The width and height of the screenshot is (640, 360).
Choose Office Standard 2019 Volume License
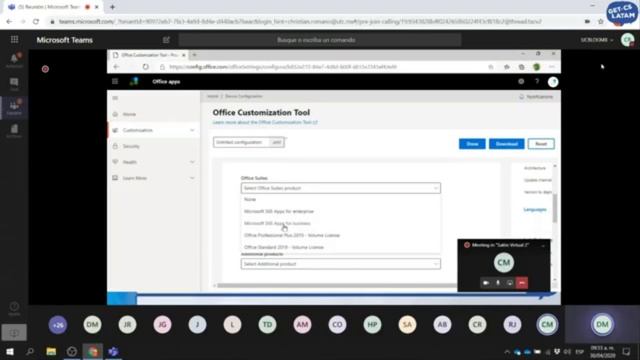(341, 247)
